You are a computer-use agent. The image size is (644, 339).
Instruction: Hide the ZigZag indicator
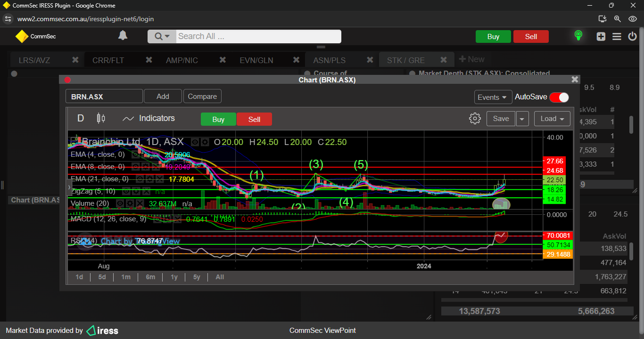(x=126, y=191)
